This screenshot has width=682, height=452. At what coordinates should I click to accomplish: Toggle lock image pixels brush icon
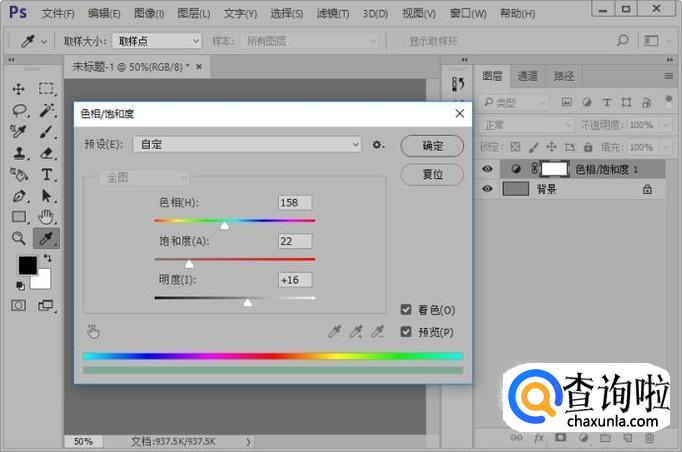coord(533,147)
